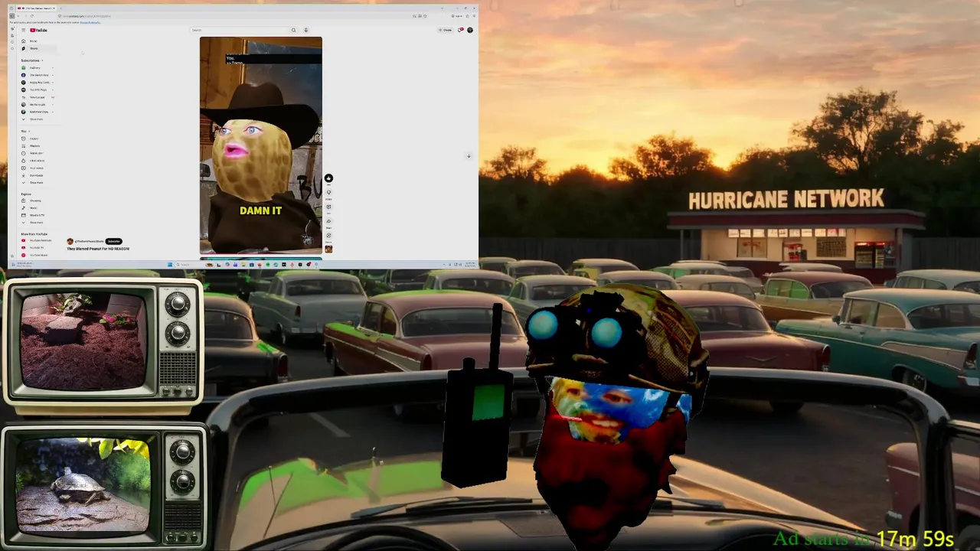Click the import bookmarks link
Viewport: 980px width, 551px height.
click(89, 22)
